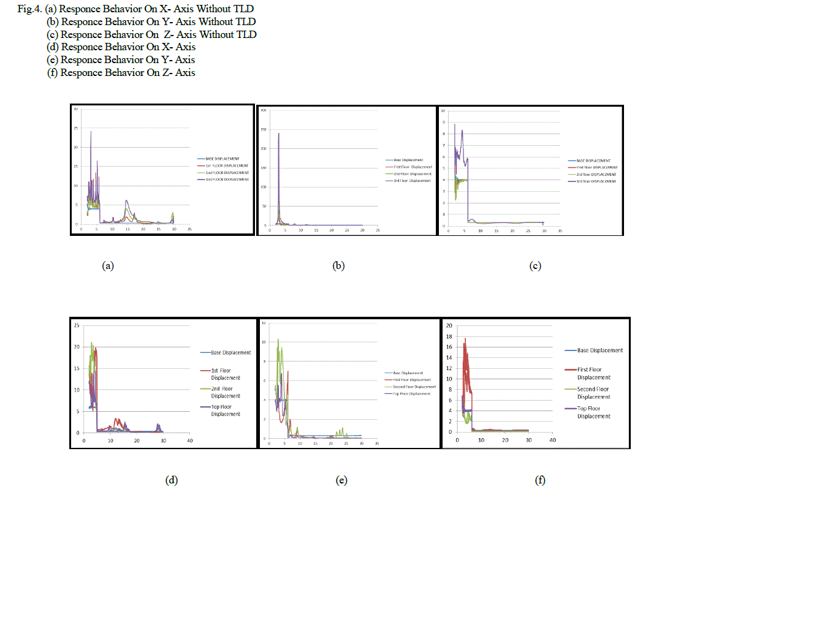Click the 'Fig.4. (a) Responce Behavior On X-Axis Without TLD' line
Image resolution: width=822 pixels, height=644 pixels.
(135, 9)
